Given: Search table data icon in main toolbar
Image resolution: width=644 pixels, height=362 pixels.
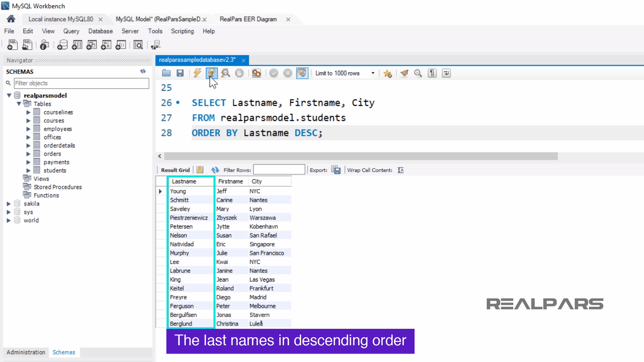Looking at the screenshot, I should pyautogui.click(x=138, y=45).
